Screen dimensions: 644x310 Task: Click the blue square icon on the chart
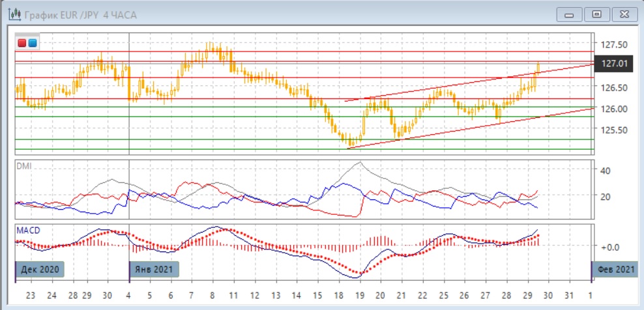(x=32, y=43)
